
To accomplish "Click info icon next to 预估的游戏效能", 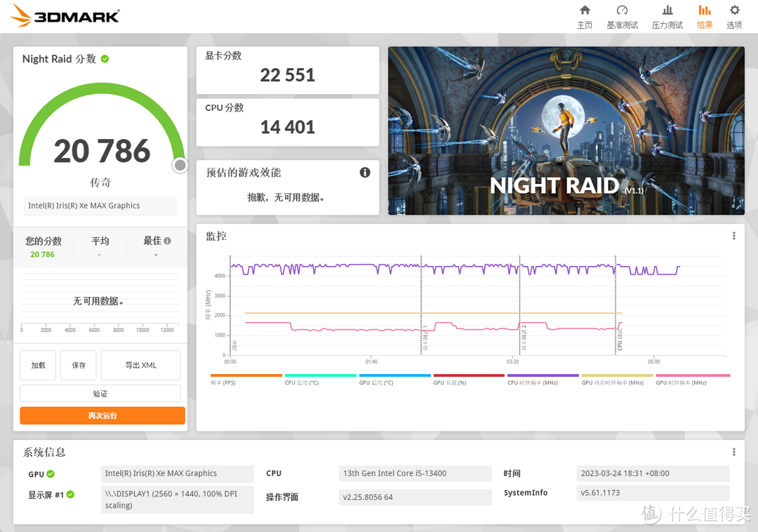I will pos(365,173).
